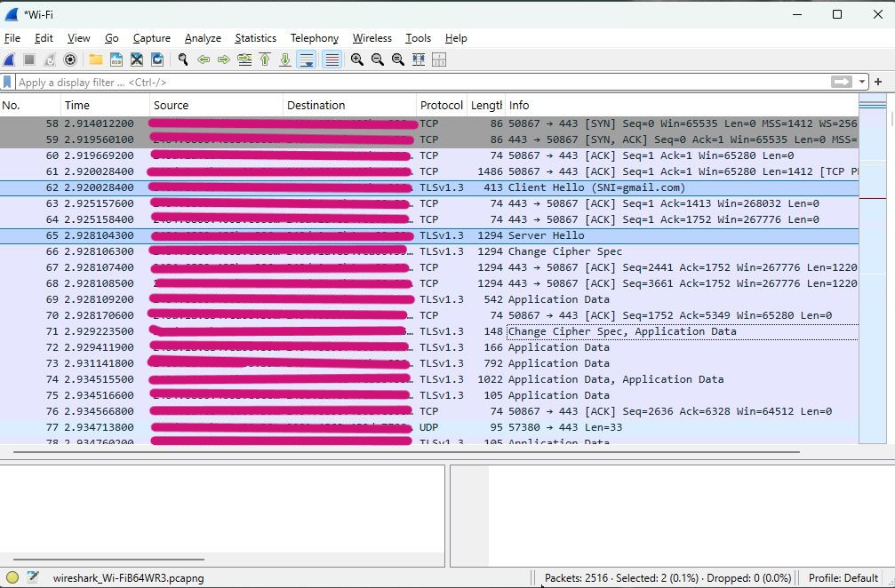Stop the capture with the square icon
Image resolution: width=895 pixels, height=588 pixels.
point(29,60)
